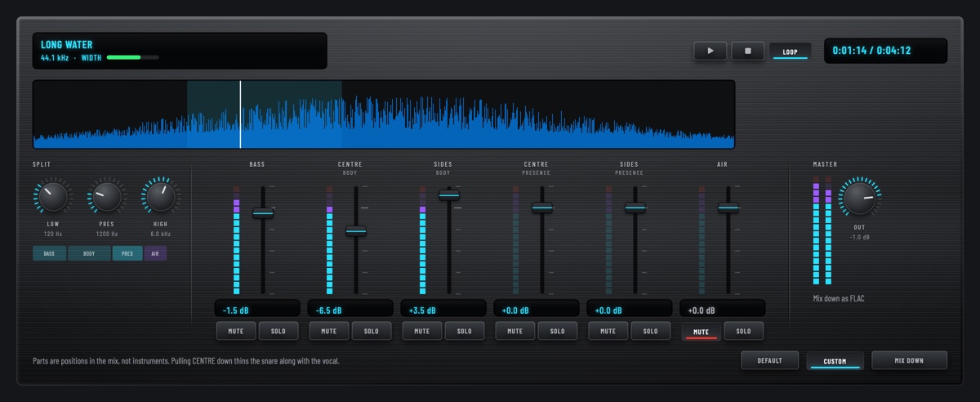
Task: Click the HIGH split knob
Action: click(x=161, y=196)
